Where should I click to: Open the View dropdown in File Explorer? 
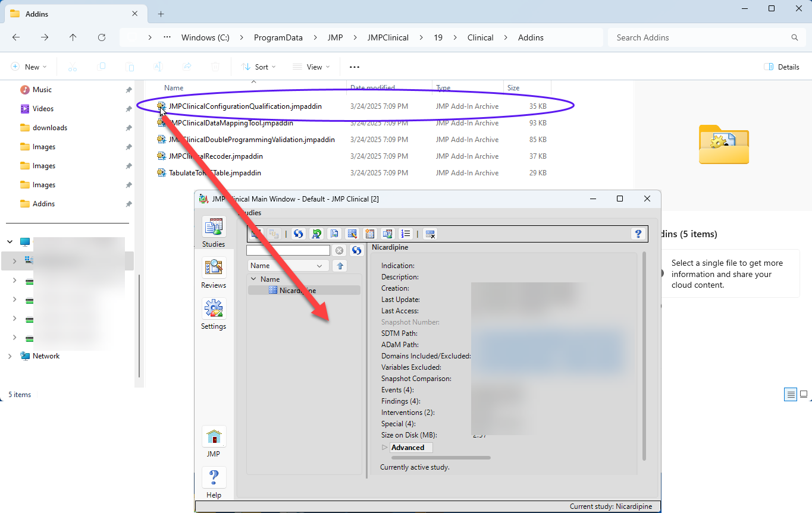[x=311, y=67]
